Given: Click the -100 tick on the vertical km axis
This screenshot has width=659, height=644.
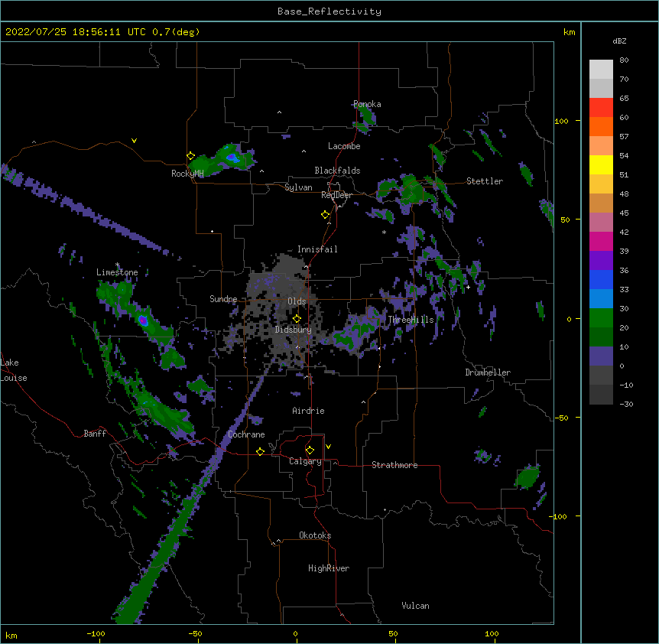Looking at the screenshot, I should click(x=559, y=516).
